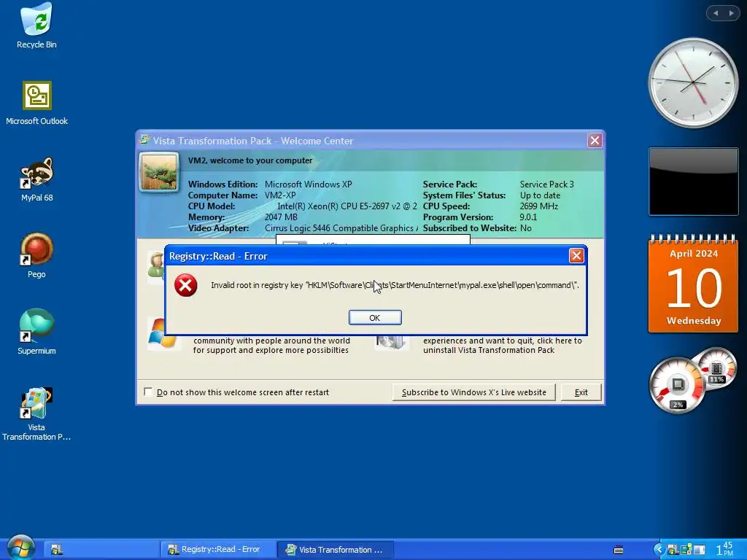Go to next sidebar gadgets page arrow
The image size is (747, 560).
(x=731, y=13)
